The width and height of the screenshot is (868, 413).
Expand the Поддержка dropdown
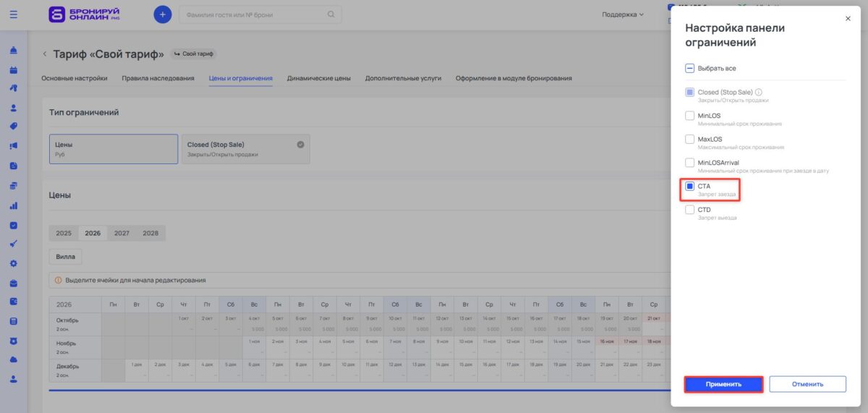click(x=623, y=14)
